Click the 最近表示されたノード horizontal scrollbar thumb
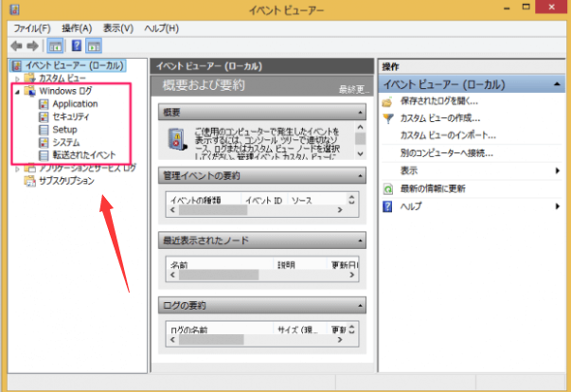The width and height of the screenshot is (571, 392). (219, 275)
